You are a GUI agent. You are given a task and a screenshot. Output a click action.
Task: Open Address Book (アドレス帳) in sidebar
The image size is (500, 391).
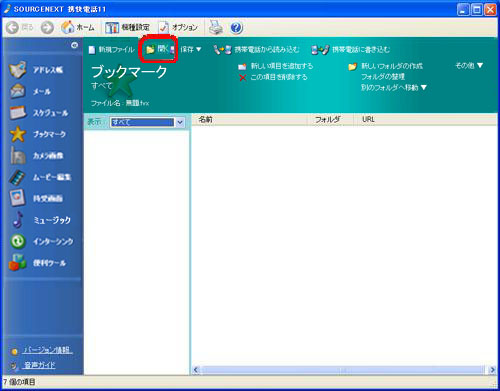point(36,70)
